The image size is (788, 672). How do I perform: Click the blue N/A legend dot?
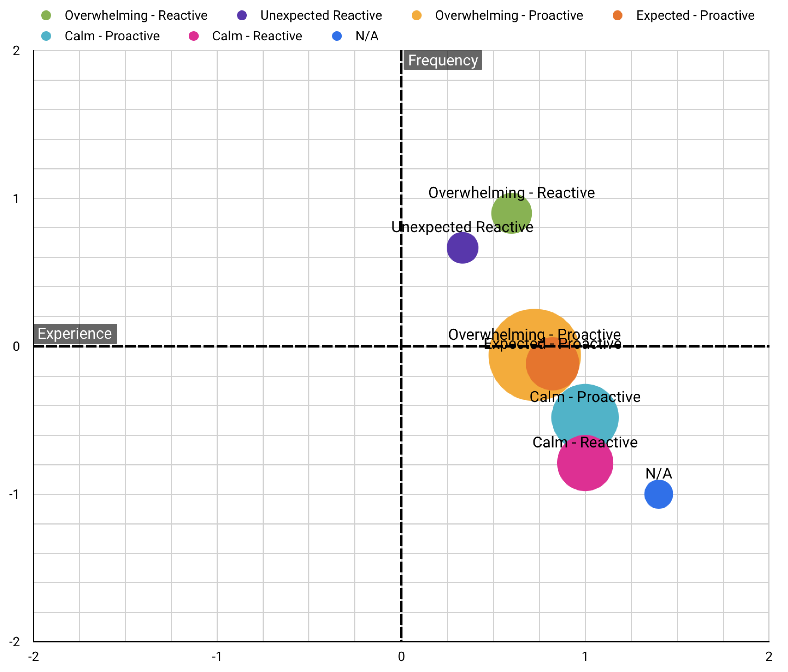coord(337,36)
